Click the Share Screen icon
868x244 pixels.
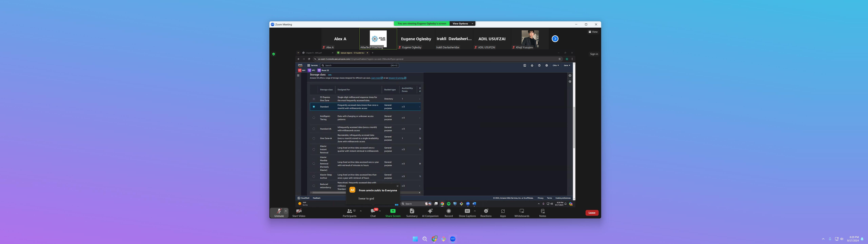[x=393, y=211]
